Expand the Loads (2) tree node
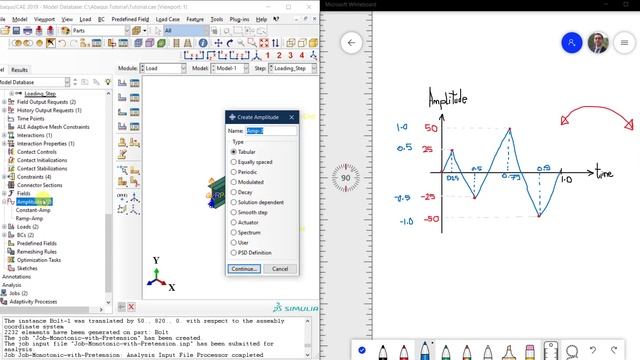The width and height of the screenshot is (640, 360). (4, 227)
